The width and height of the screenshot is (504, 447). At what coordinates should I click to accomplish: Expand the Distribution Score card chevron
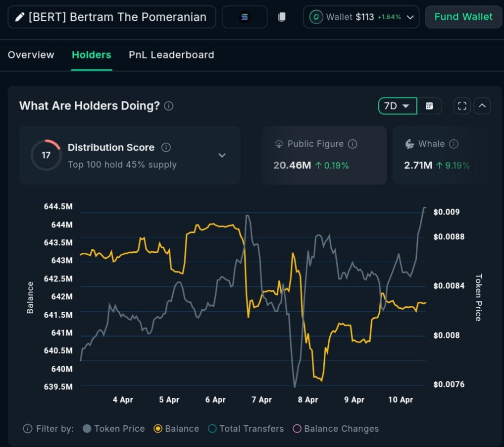coord(222,156)
